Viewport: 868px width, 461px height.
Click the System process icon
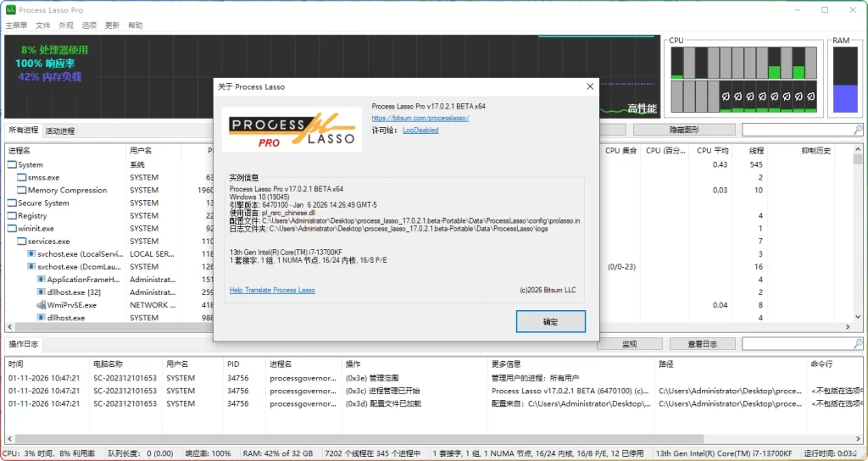(12, 164)
